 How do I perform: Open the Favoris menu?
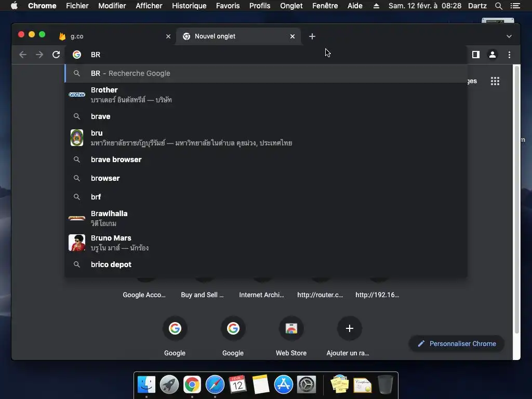[228, 6]
